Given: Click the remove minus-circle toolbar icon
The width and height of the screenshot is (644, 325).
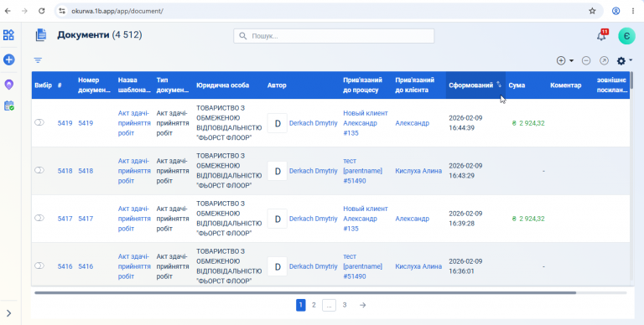Looking at the screenshot, I should pos(586,61).
